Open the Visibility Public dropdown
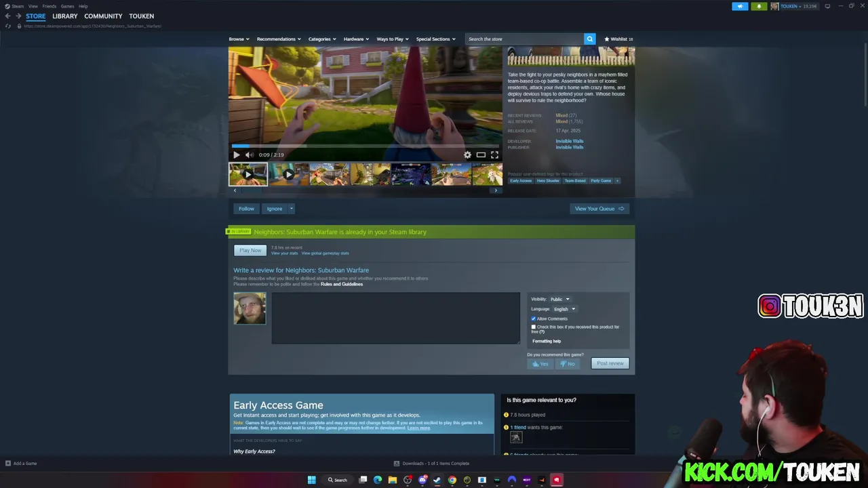The width and height of the screenshot is (868, 488). tap(560, 299)
